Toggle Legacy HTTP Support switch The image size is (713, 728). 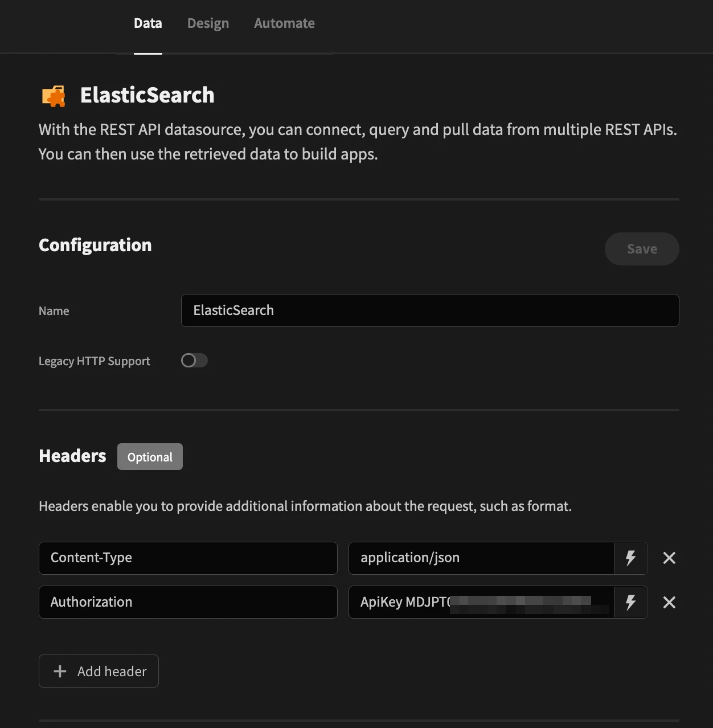click(x=194, y=361)
